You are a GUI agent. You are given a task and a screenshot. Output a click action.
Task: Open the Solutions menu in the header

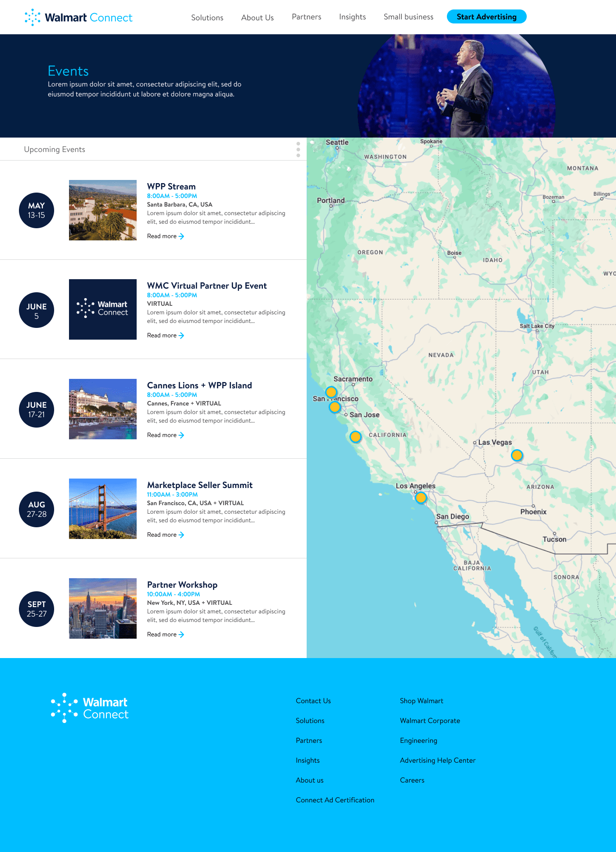(x=207, y=18)
